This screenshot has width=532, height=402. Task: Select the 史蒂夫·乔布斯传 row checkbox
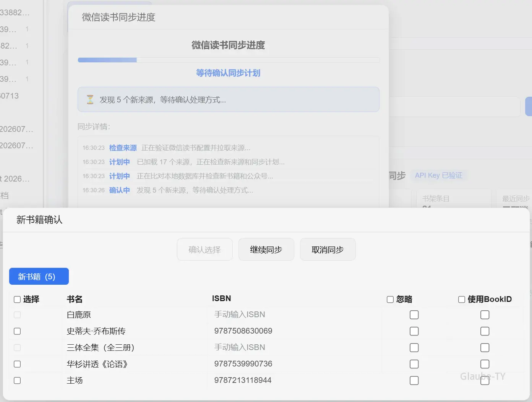(x=17, y=331)
